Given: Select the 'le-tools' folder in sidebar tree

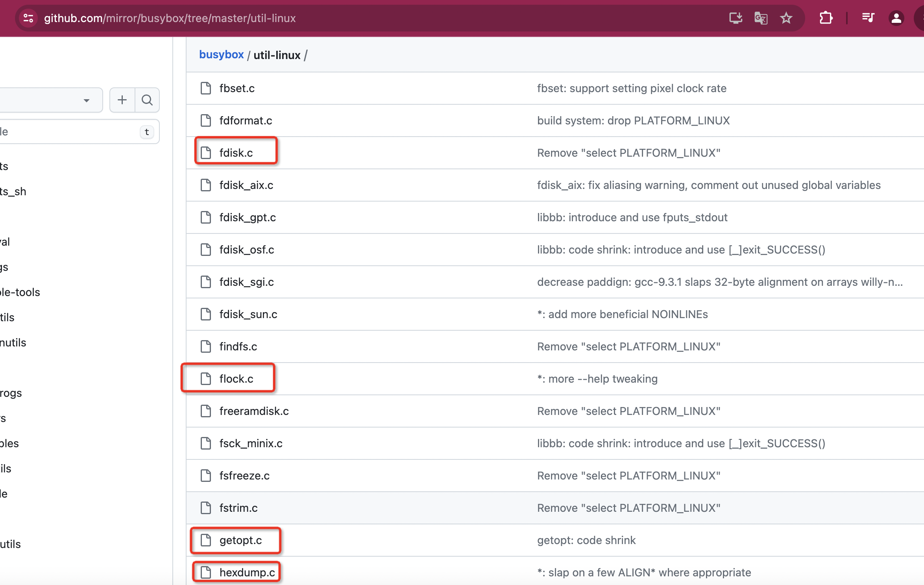Looking at the screenshot, I should click(20, 292).
